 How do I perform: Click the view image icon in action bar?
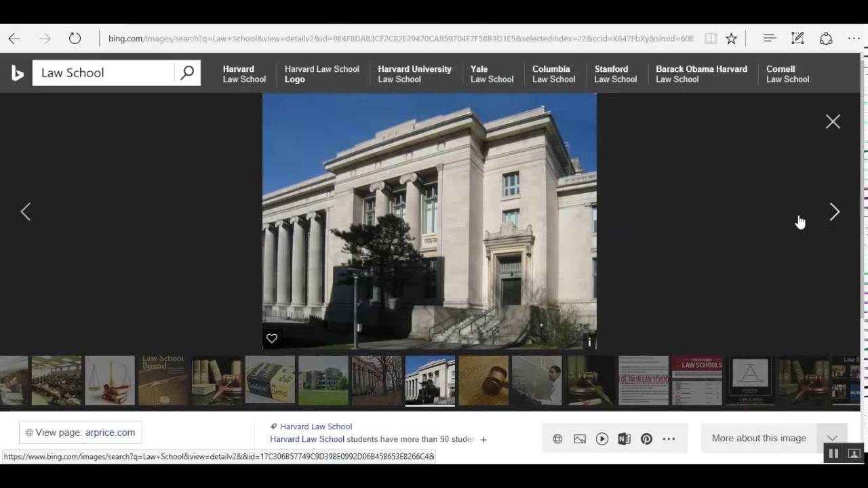(580, 439)
